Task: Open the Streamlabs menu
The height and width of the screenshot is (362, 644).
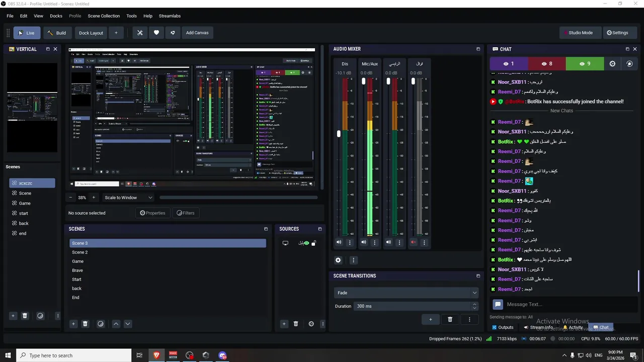Action: coord(170,16)
